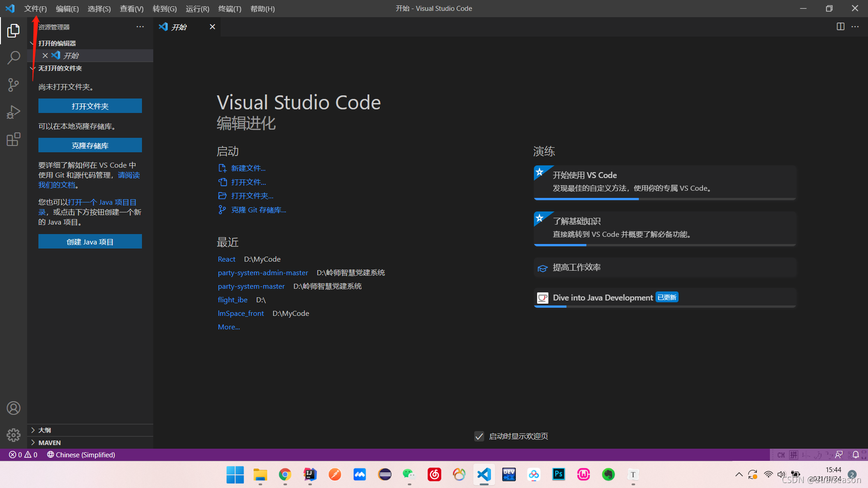Open editor more actions ellipsis
The image size is (868, 488).
click(855, 27)
